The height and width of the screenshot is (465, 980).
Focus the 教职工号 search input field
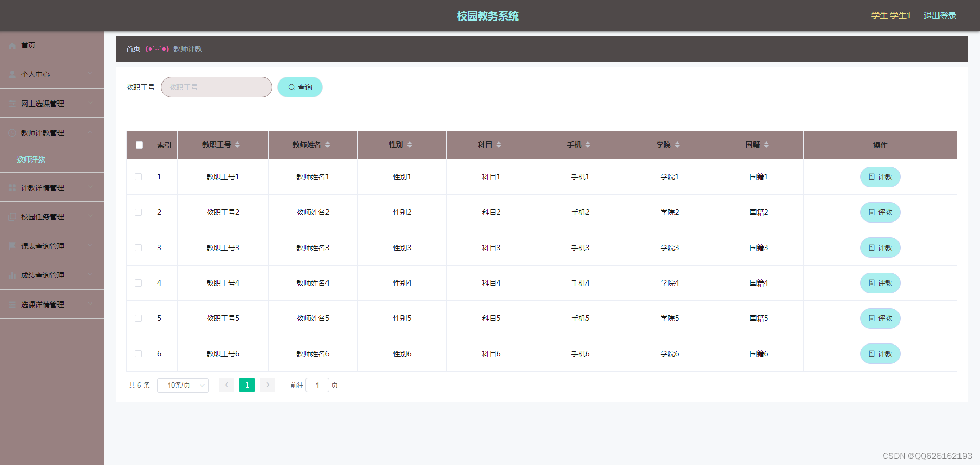[x=216, y=87]
